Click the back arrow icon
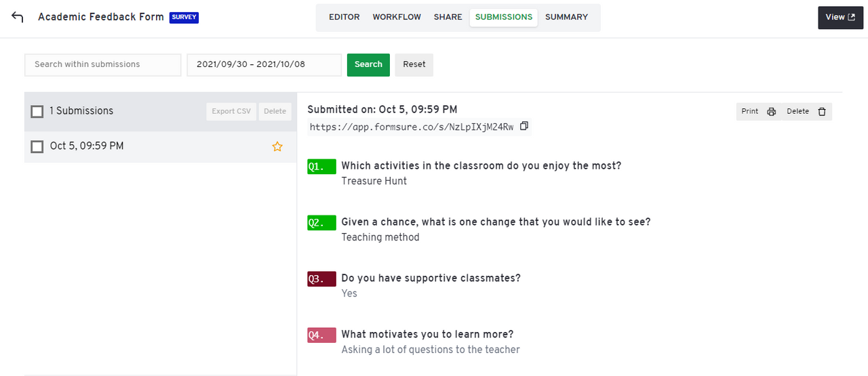The width and height of the screenshot is (868, 376). pyautogui.click(x=17, y=17)
